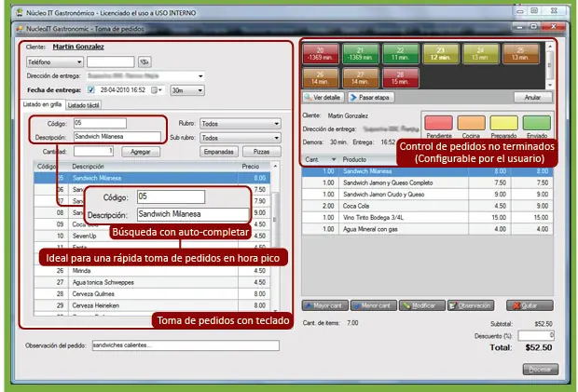Click Pasar etapa arrow button
This screenshot has width=578, height=392.
coord(370,98)
